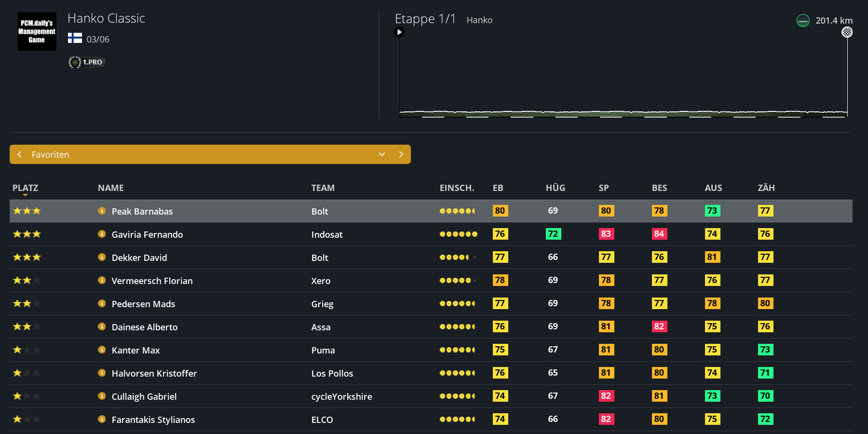The height and width of the screenshot is (434, 868).
Task: Click the checkered finish flag icon
Action: point(847,32)
